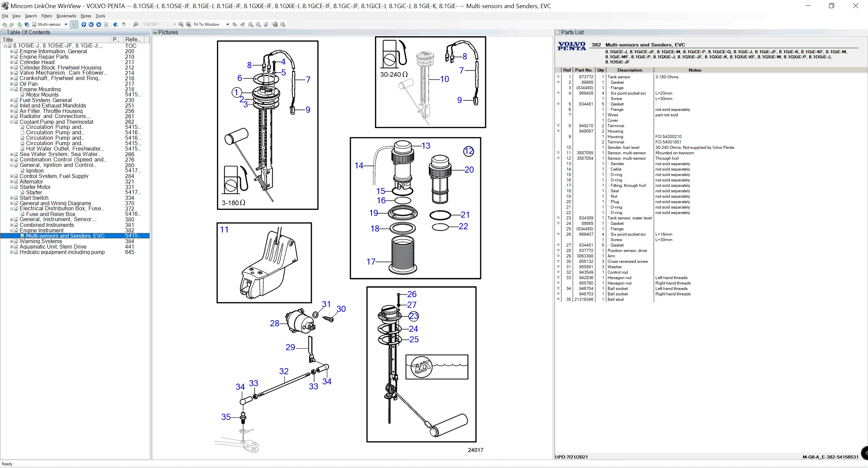Click the search magnifier globe icon
Screen dimensions: 868x468
coord(275,24)
